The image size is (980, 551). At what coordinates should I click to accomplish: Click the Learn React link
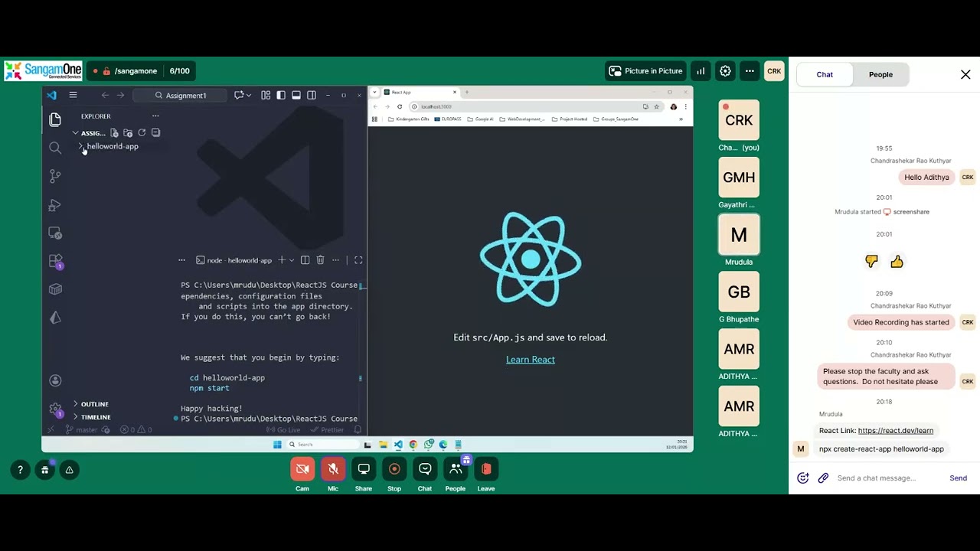[x=531, y=360]
